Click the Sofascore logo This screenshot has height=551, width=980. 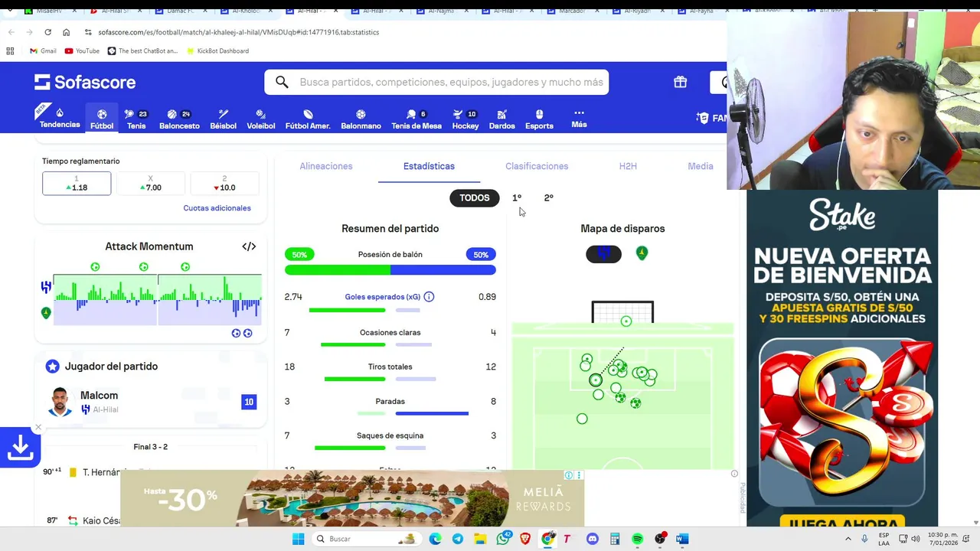pyautogui.click(x=85, y=82)
